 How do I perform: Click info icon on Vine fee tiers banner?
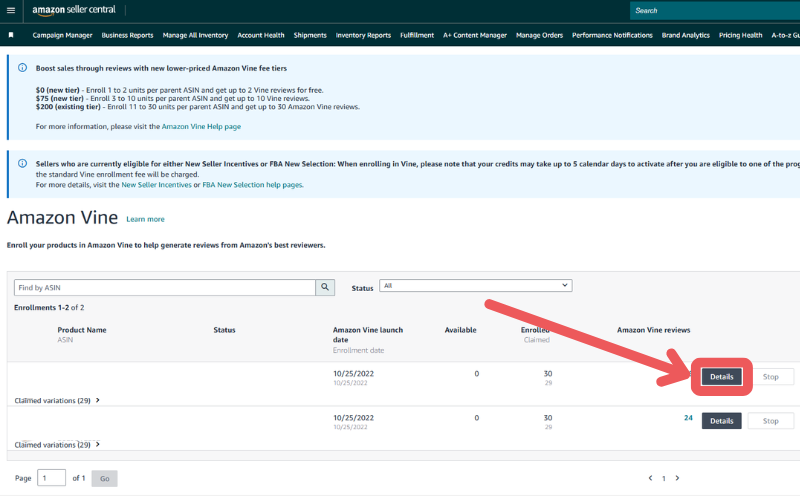22,68
